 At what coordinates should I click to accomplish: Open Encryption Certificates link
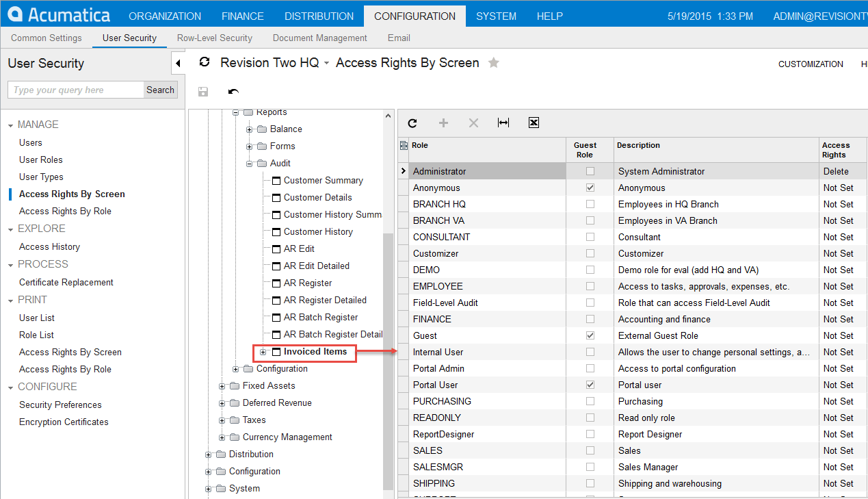click(64, 422)
